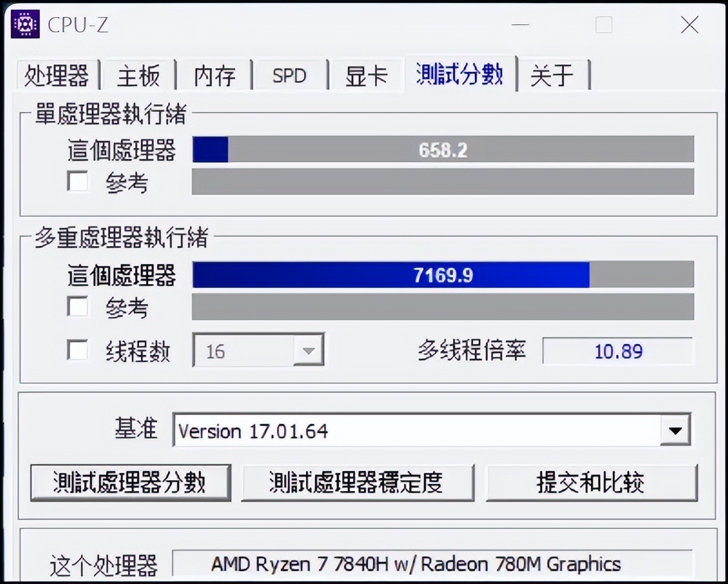Viewport: 728px width, 584px height.
Task: Close the CPU-Z window
Action: click(690, 25)
